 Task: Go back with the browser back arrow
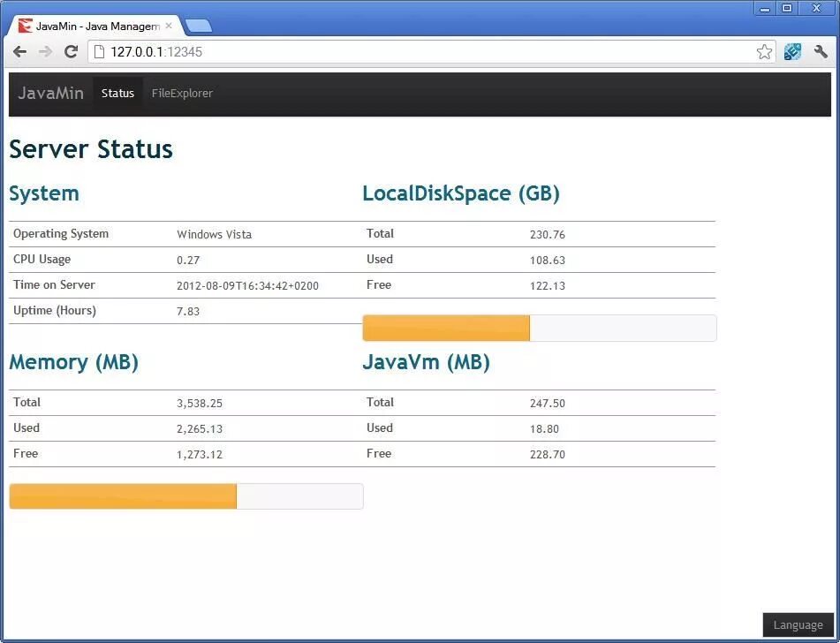(x=19, y=52)
